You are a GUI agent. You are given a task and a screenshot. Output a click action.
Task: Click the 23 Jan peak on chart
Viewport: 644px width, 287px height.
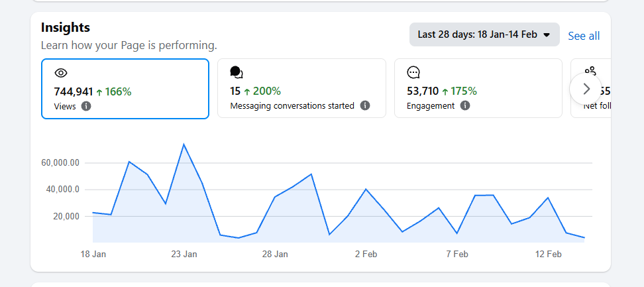pos(184,144)
